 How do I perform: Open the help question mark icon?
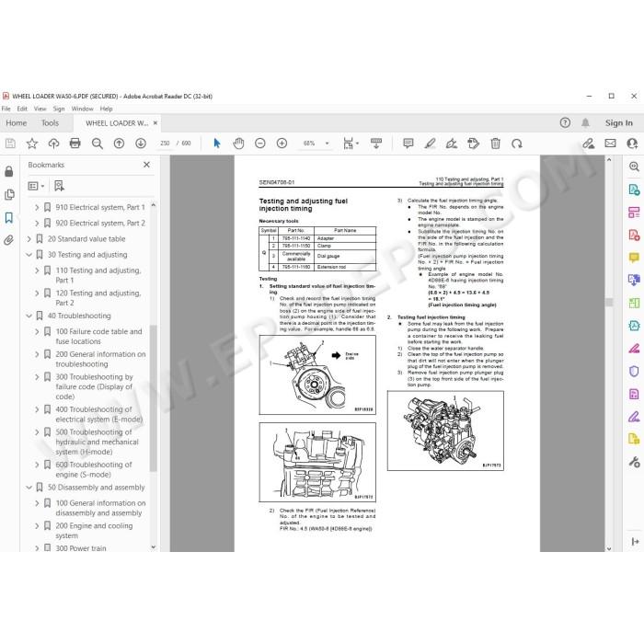[x=565, y=122]
